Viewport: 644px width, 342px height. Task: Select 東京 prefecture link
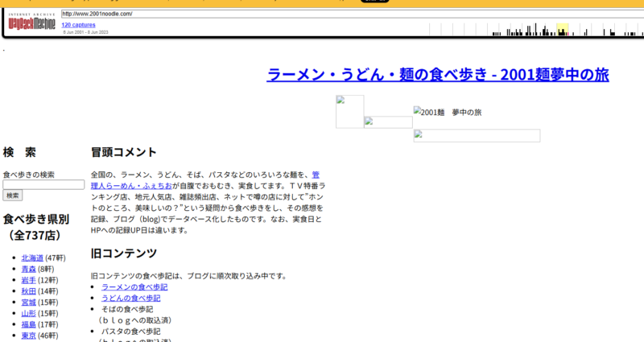tap(29, 336)
